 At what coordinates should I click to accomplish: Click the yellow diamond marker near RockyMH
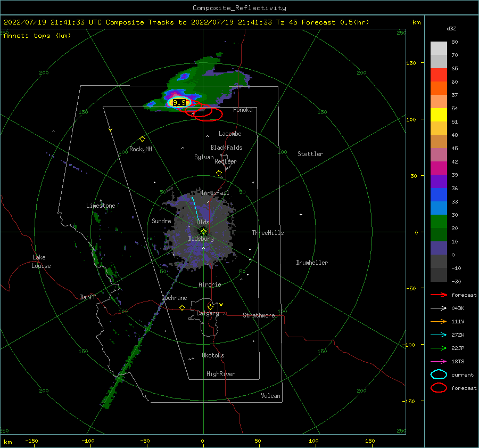tap(142, 139)
